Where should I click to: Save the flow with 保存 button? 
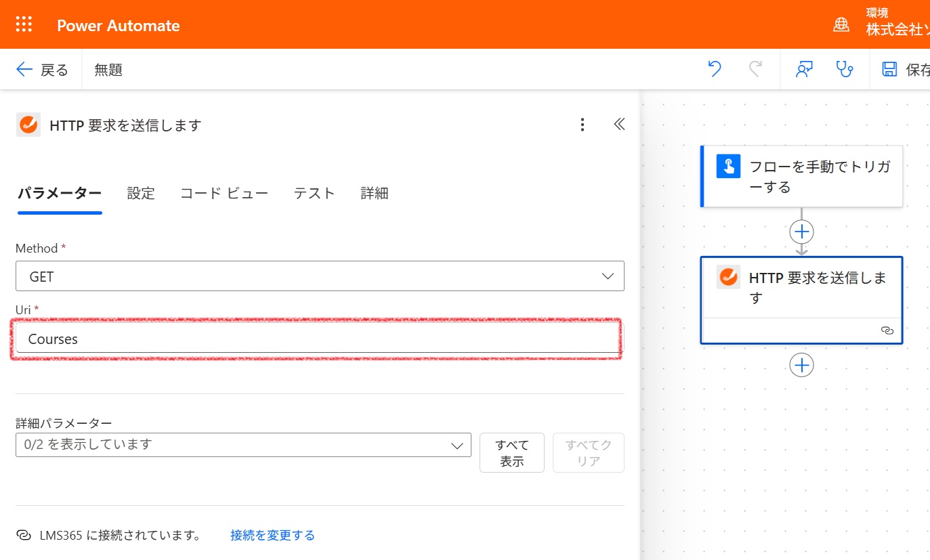[x=906, y=69]
